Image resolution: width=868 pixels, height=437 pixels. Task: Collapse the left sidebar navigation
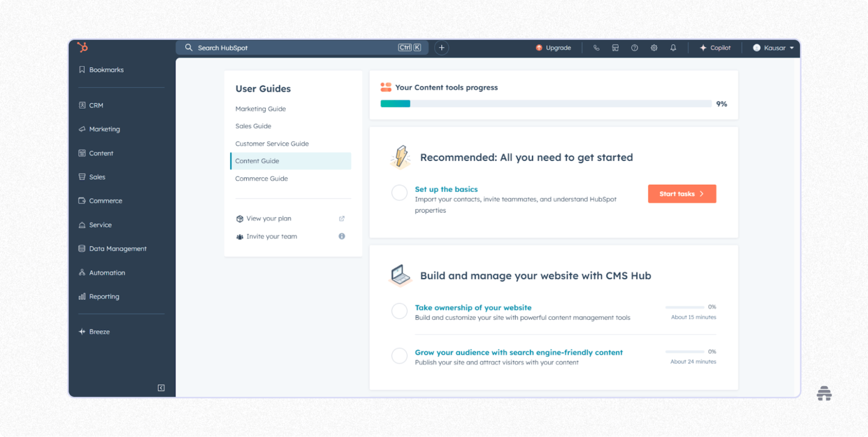pos(161,388)
